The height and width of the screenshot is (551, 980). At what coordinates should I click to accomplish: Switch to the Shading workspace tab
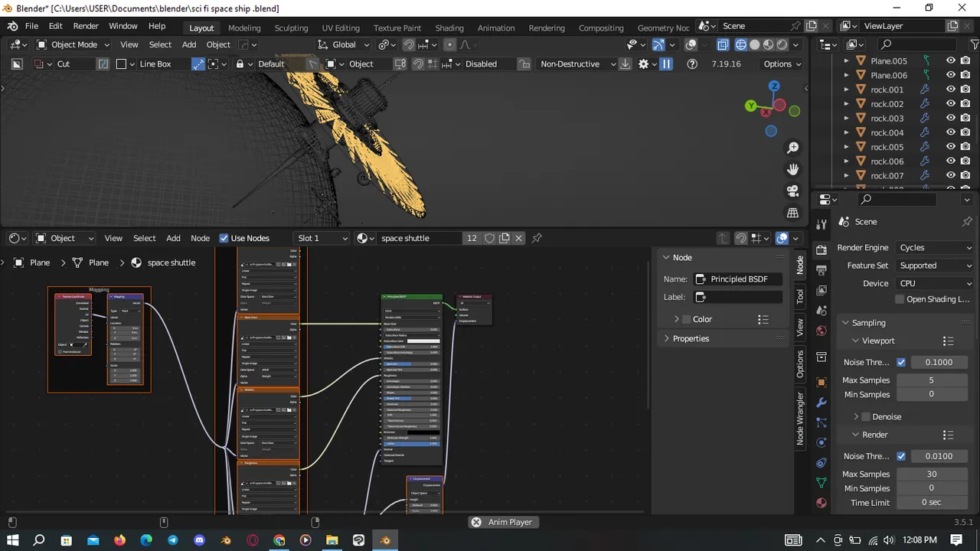pos(449,28)
